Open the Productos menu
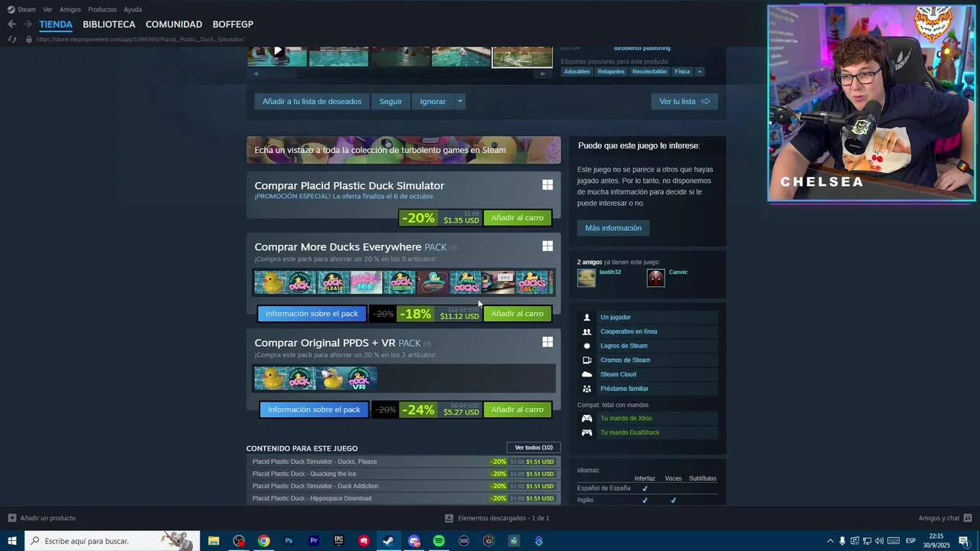 pos(103,9)
